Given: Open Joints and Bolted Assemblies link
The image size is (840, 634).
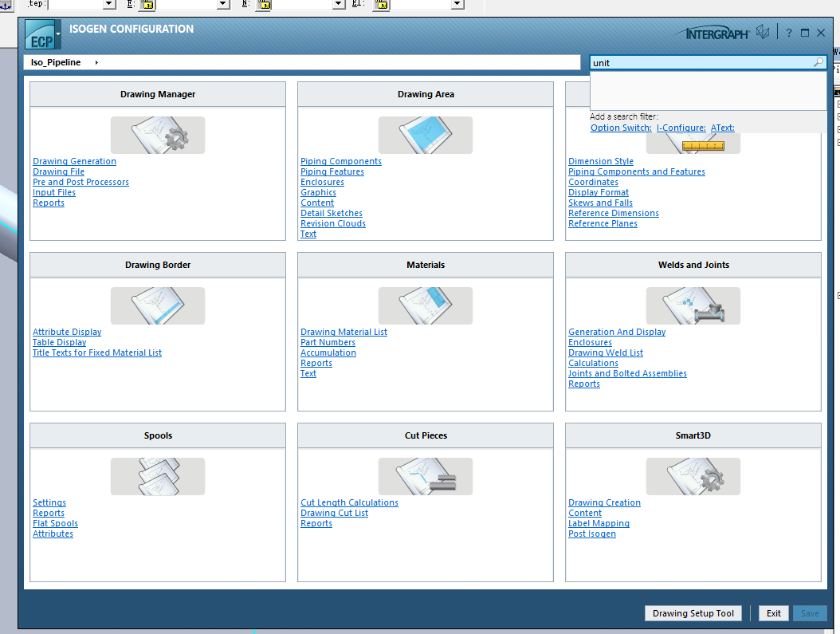Looking at the screenshot, I should click(627, 373).
